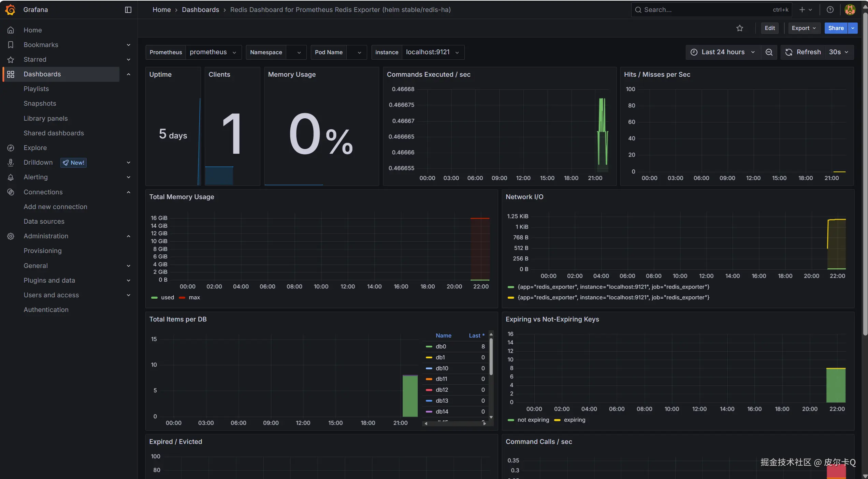The height and width of the screenshot is (479, 868).
Task: Star this dashboard as favorite
Action: click(x=739, y=28)
